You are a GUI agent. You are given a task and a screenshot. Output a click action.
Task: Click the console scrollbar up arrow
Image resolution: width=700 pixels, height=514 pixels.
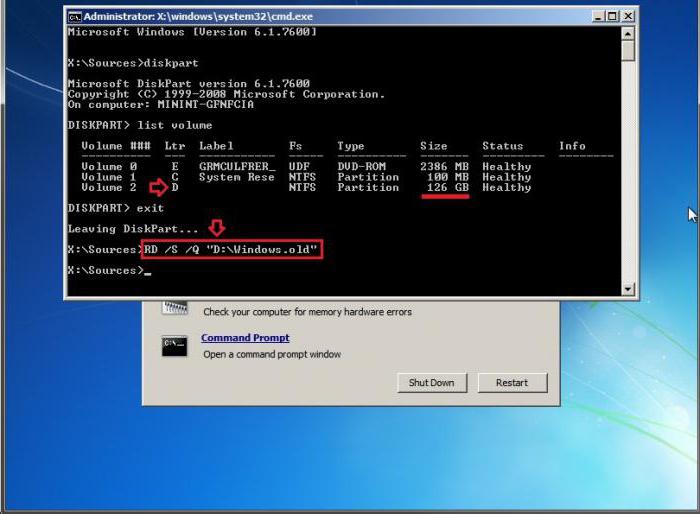tap(628, 33)
